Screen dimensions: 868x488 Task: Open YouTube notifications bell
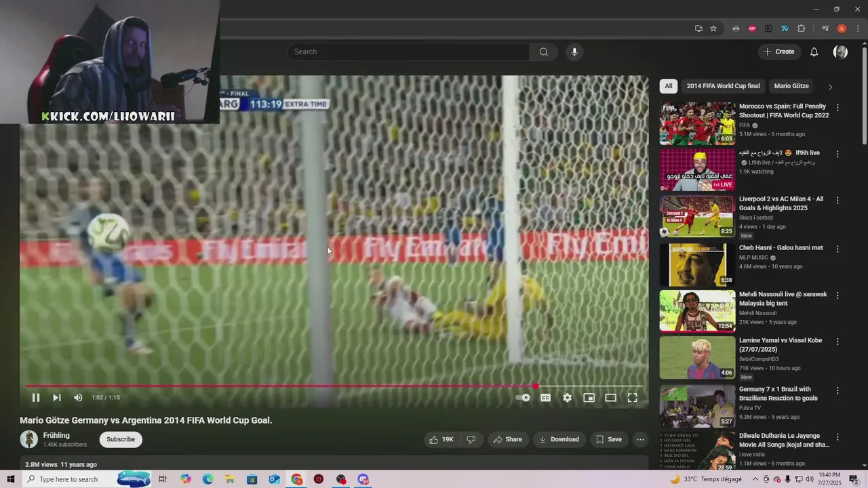click(814, 52)
